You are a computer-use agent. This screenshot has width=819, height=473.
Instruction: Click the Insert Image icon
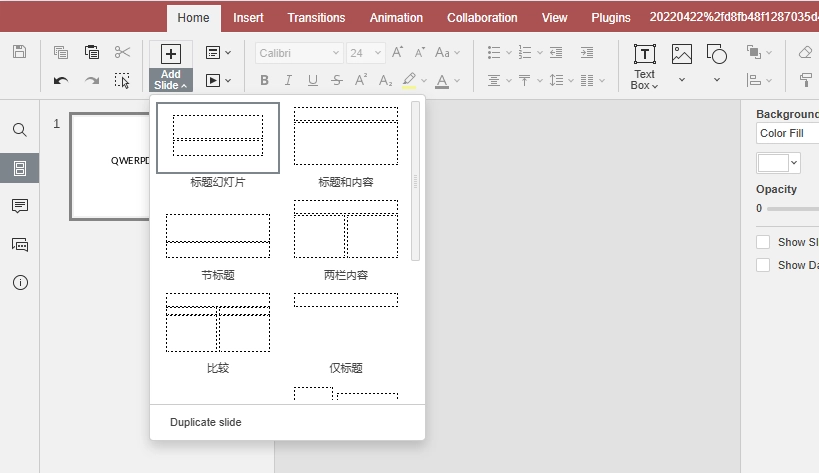click(x=682, y=54)
